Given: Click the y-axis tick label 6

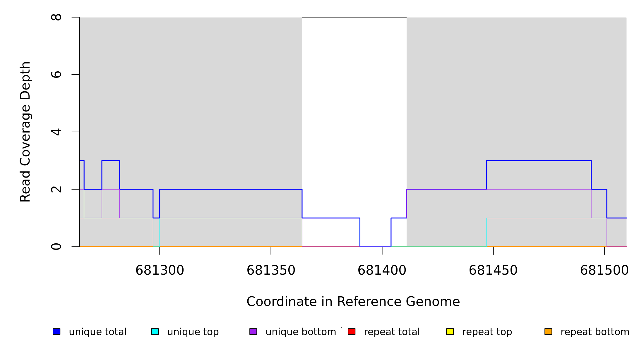Looking at the screenshot, I should [x=56, y=75].
